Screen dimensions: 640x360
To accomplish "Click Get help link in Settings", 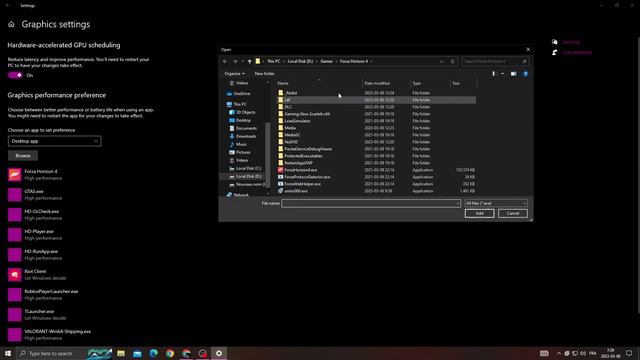I will 571,42.
